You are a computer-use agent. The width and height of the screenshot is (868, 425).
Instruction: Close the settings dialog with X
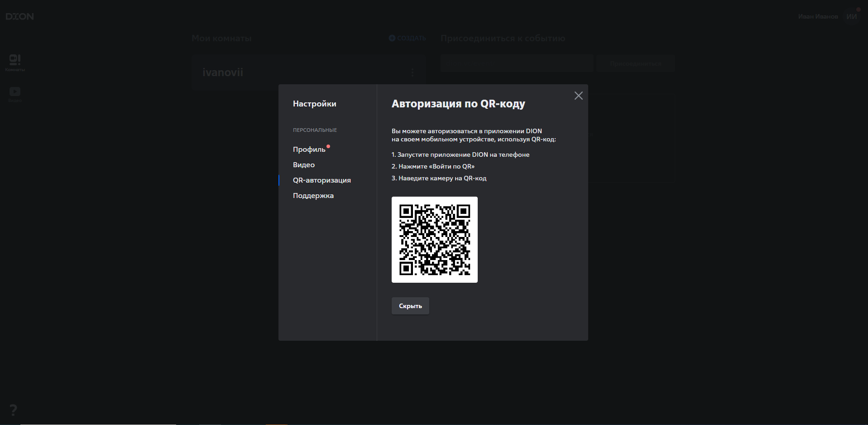coord(578,96)
